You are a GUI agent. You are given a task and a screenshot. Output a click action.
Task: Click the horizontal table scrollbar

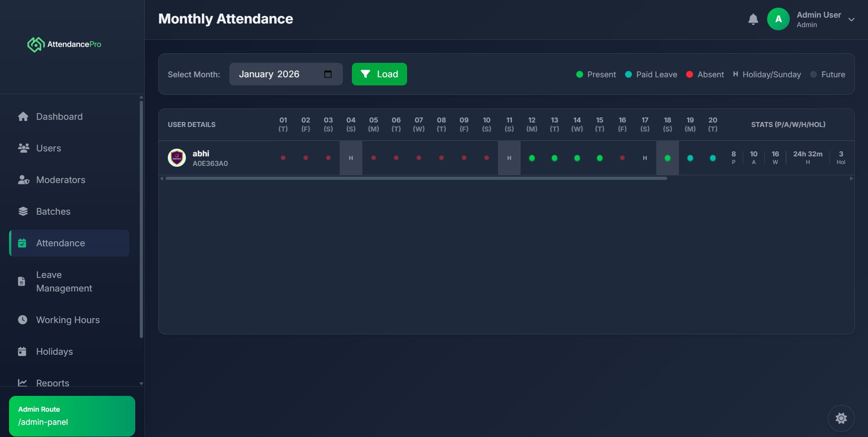416,179
